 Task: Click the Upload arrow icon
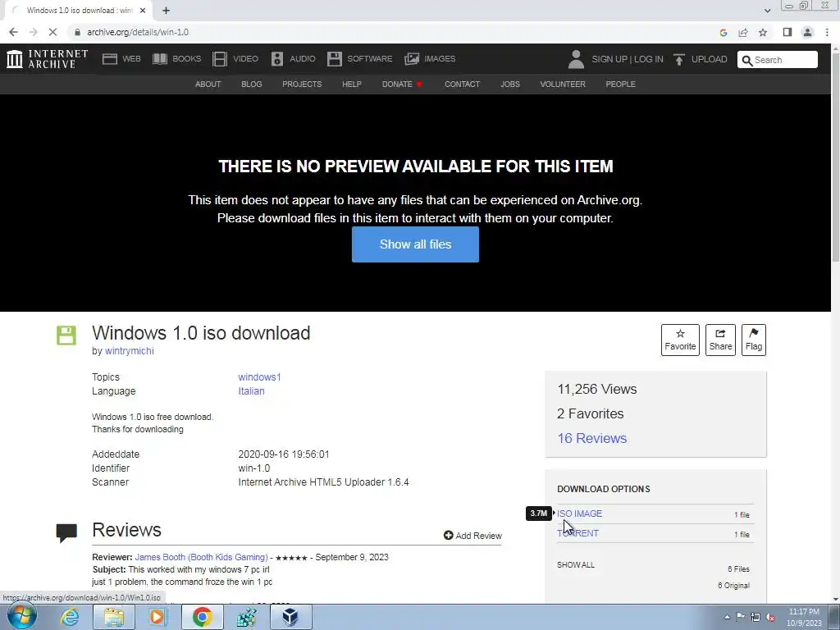(678, 59)
